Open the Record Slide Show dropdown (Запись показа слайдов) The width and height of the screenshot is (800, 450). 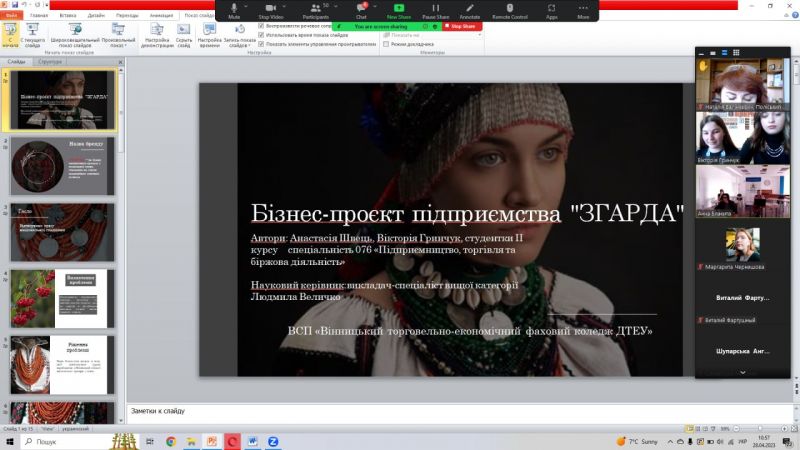click(x=239, y=35)
